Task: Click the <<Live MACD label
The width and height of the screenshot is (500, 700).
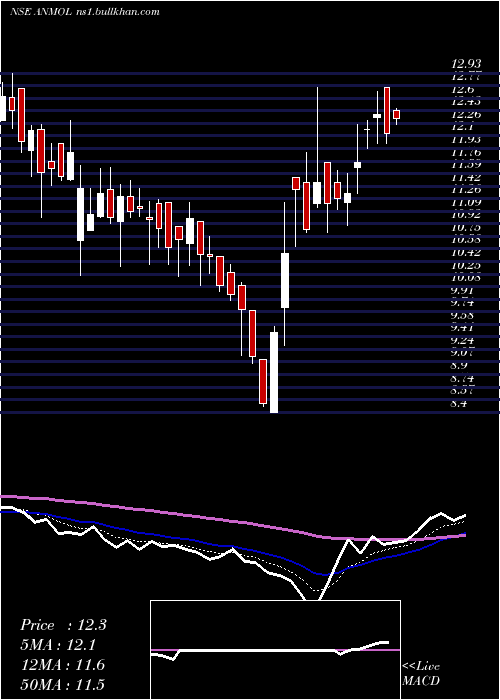Action: [421, 674]
